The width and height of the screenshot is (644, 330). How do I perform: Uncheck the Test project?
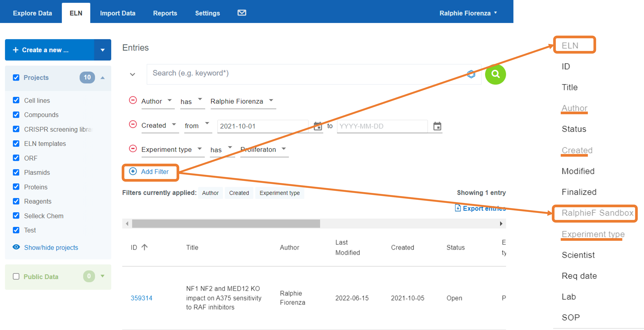(16, 230)
